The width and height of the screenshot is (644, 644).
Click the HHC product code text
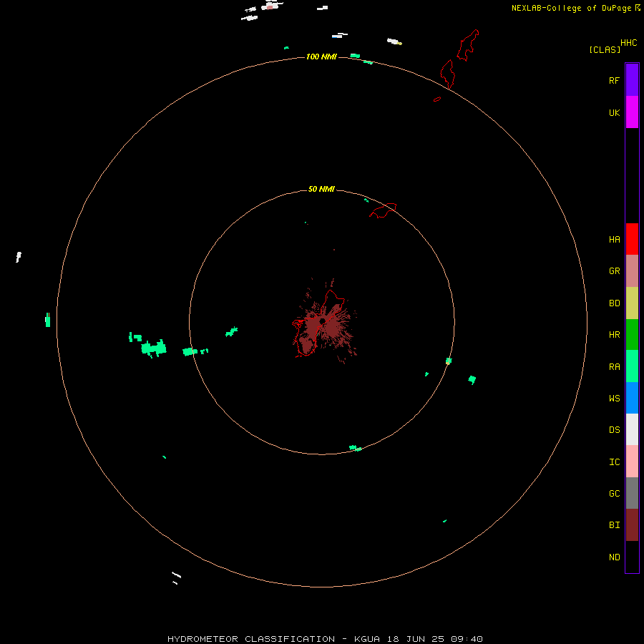[628, 43]
